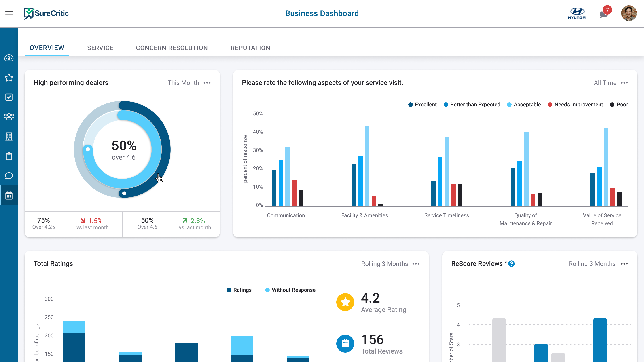Select the clipboard reports icon in sidebar
This screenshot has height=362, width=644.
pyautogui.click(x=9, y=156)
